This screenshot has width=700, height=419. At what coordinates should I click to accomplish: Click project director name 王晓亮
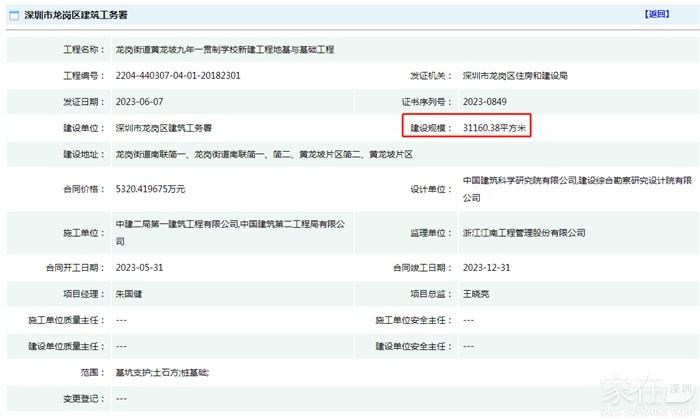pos(479,294)
